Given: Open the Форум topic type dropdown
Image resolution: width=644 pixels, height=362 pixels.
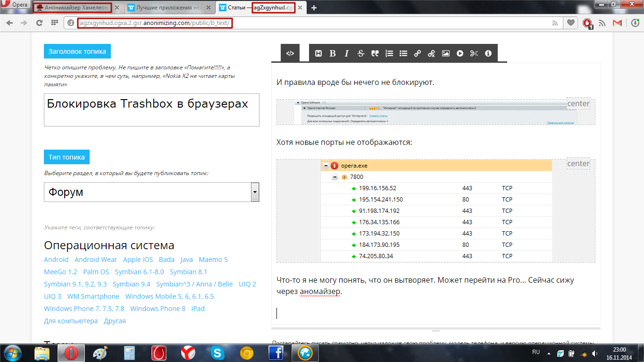Looking at the screenshot, I should [151, 192].
